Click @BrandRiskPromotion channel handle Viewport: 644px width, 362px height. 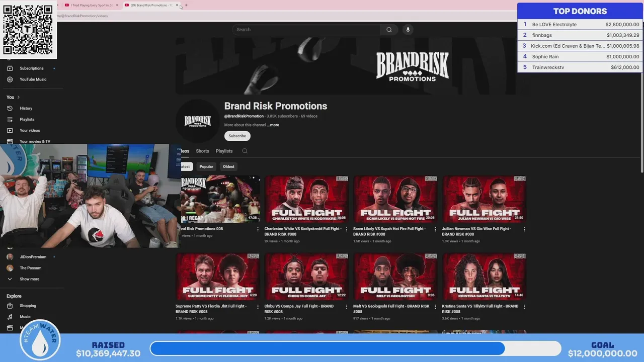pyautogui.click(x=244, y=116)
